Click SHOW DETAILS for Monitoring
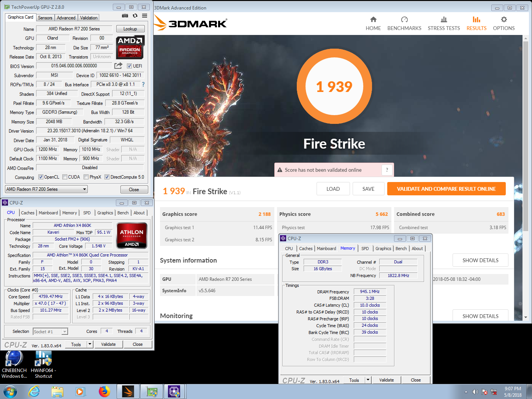Screen dimensions: 532x399 click(480, 316)
